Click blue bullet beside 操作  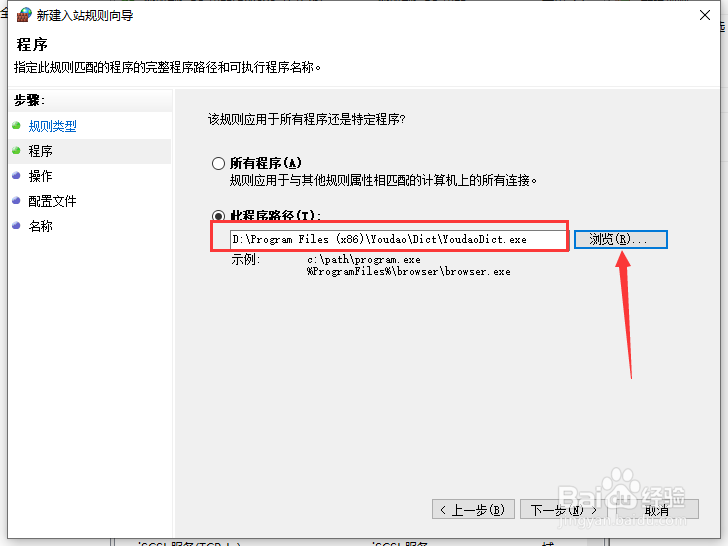(x=17, y=176)
